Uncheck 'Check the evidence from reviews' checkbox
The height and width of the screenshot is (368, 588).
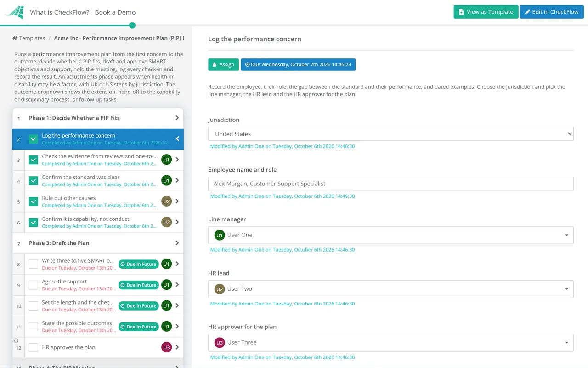tap(34, 160)
